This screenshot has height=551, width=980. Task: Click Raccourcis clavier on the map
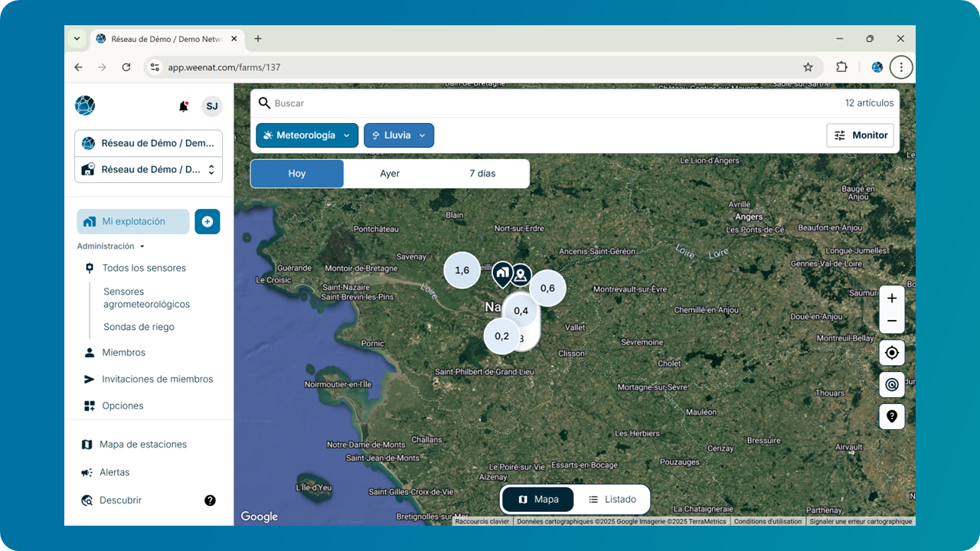[x=482, y=521]
